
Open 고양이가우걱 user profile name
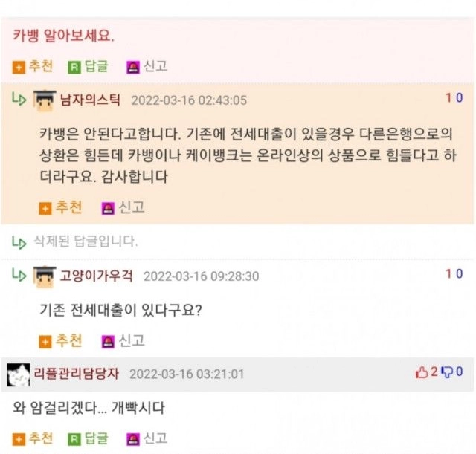click(96, 276)
